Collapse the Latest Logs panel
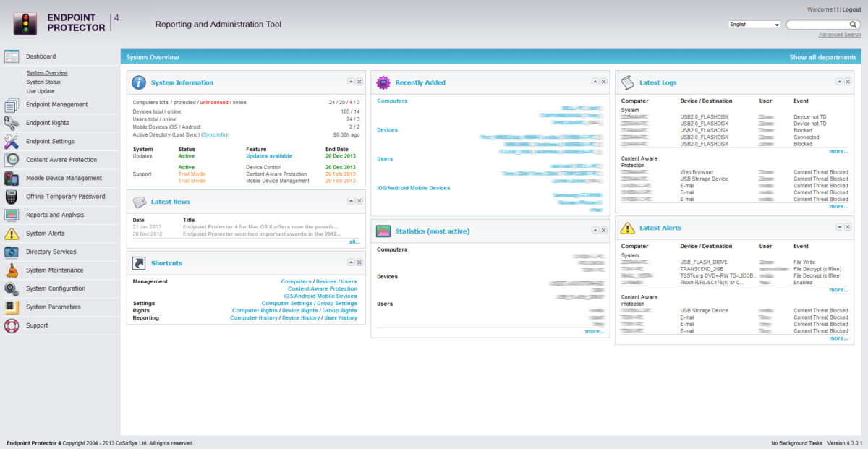868x449 pixels. pyautogui.click(x=839, y=82)
